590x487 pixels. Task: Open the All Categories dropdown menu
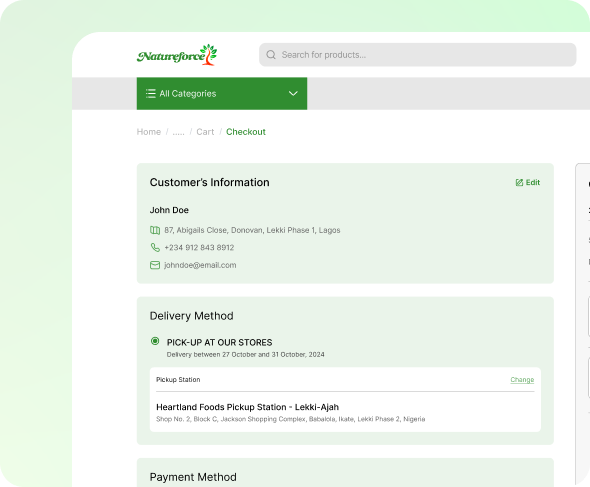pos(222,94)
